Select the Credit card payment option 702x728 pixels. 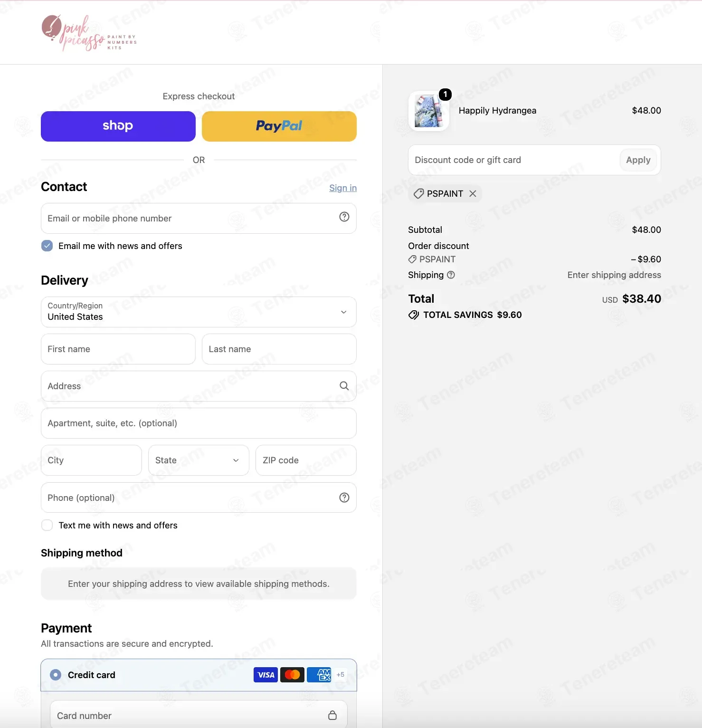coord(56,675)
